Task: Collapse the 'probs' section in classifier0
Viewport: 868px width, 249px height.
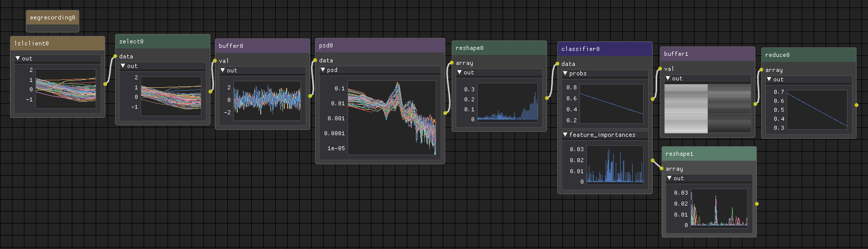Action: (x=565, y=73)
